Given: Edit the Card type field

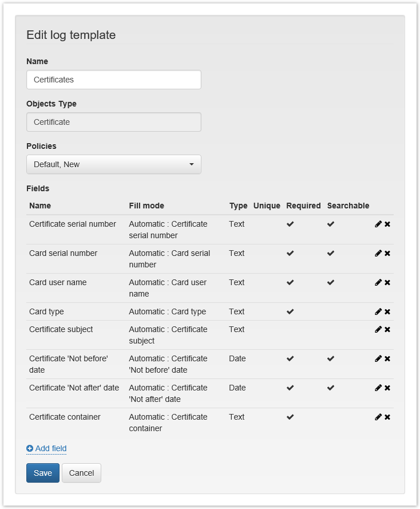Looking at the screenshot, I should point(378,312).
